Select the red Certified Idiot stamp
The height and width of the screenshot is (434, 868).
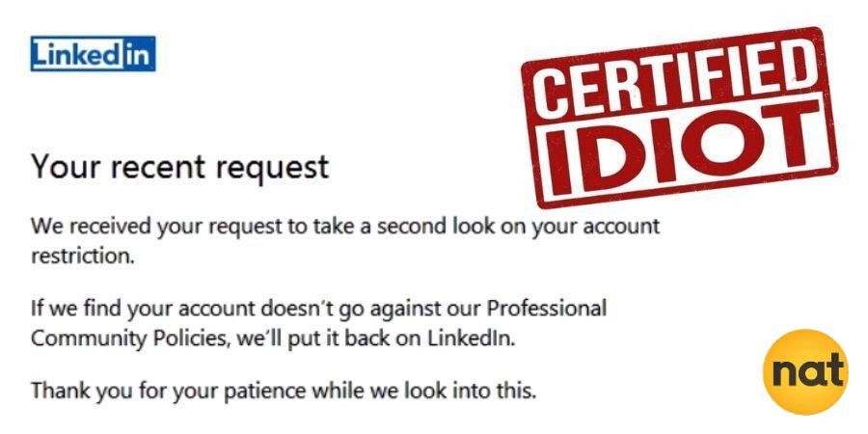[x=680, y=117]
